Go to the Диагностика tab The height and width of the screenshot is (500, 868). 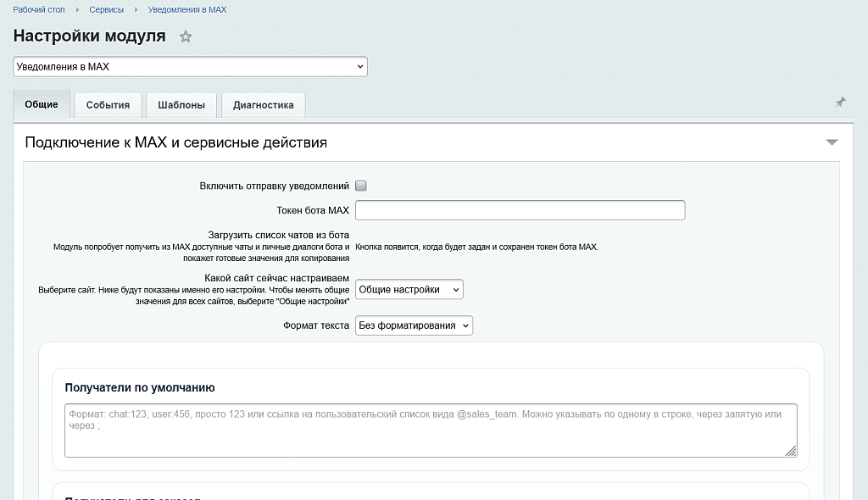click(x=263, y=105)
